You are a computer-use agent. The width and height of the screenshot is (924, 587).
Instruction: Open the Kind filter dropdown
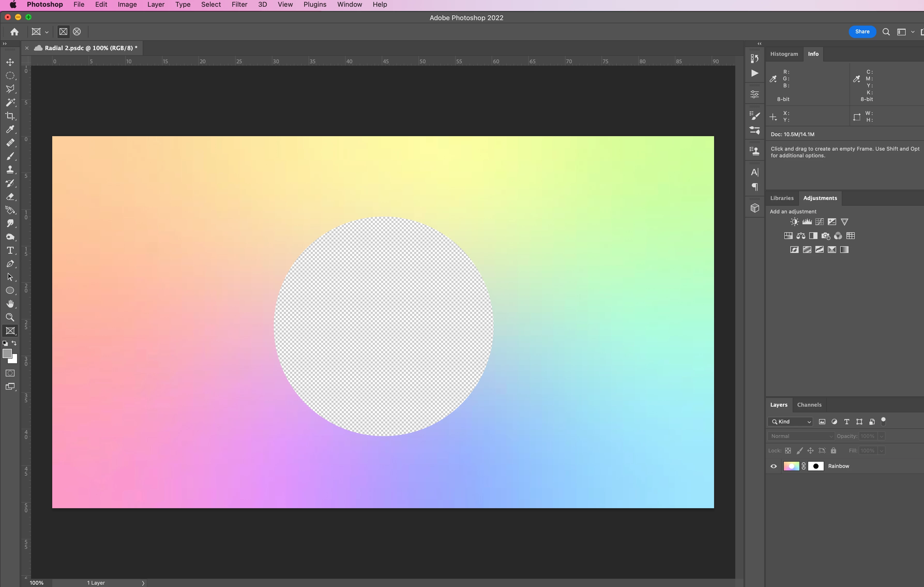[790, 422]
